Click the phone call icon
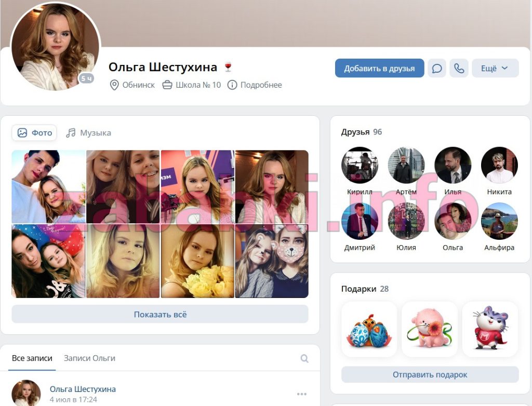Image resolution: width=532 pixels, height=406 pixels. [459, 68]
